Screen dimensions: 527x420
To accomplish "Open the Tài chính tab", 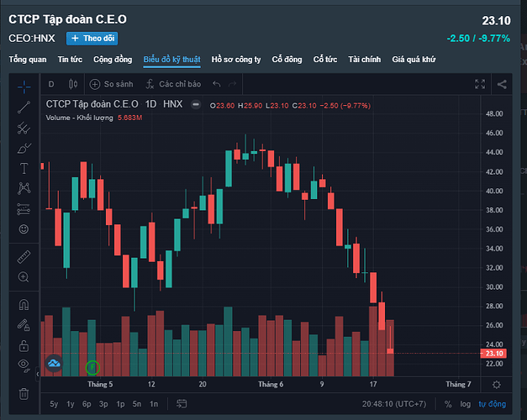I will (x=364, y=60).
